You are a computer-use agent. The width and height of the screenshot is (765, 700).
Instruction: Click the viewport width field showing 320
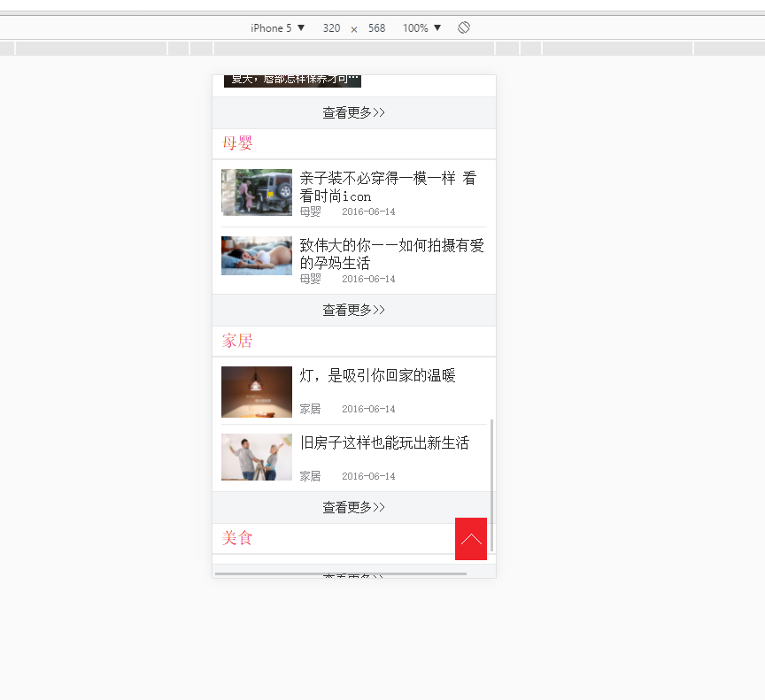[x=331, y=27]
